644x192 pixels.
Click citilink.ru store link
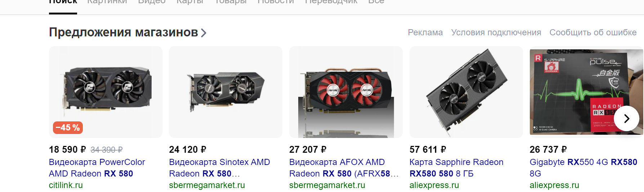[66, 185]
